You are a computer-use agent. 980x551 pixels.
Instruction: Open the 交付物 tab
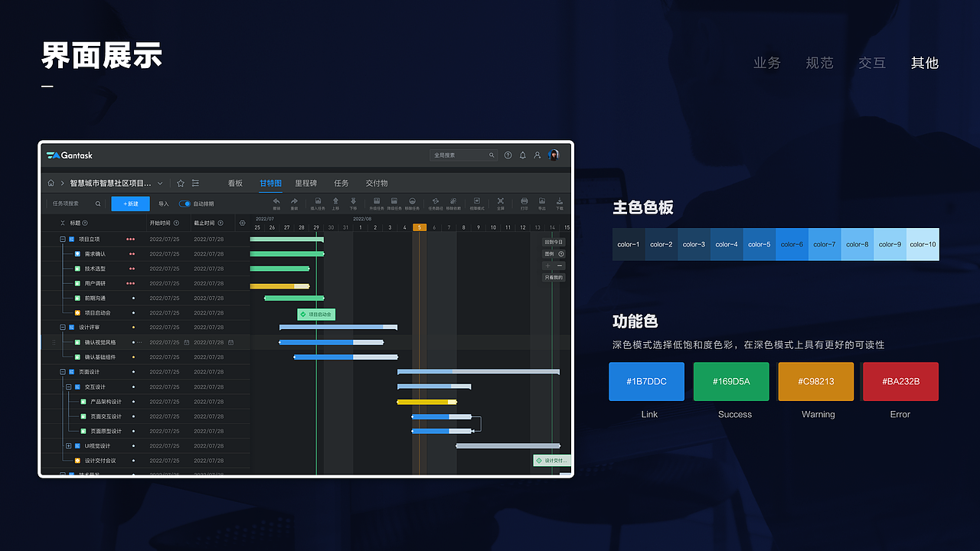(x=377, y=184)
